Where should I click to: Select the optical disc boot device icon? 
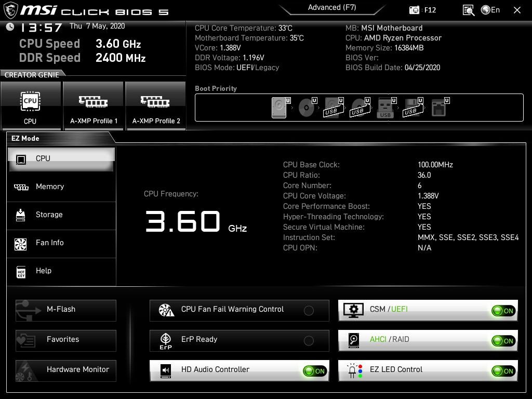point(307,108)
